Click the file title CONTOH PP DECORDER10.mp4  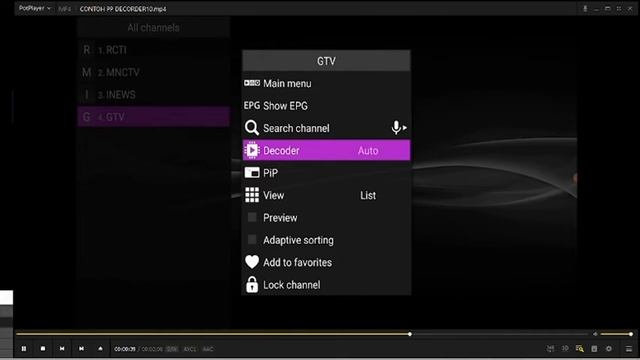tap(123, 9)
